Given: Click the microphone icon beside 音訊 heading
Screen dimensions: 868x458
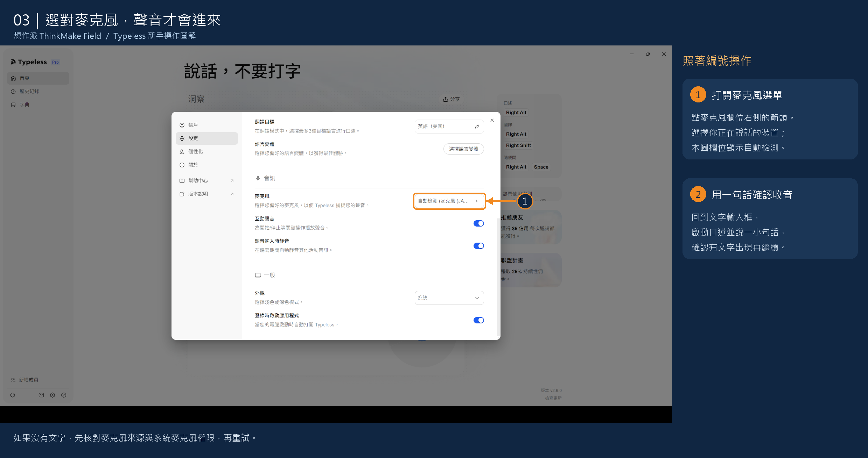Looking at the screenshot, I should [x=258, y=178].
